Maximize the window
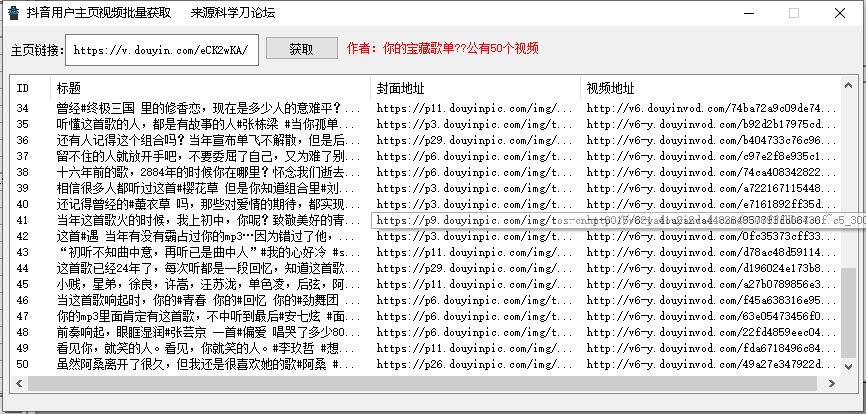This screenshot has height=414, width=866. 794,13
